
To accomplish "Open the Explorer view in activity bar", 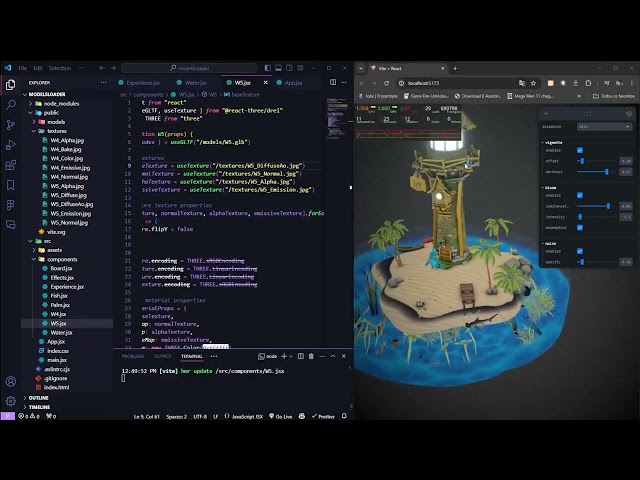I will click(11, 85).
